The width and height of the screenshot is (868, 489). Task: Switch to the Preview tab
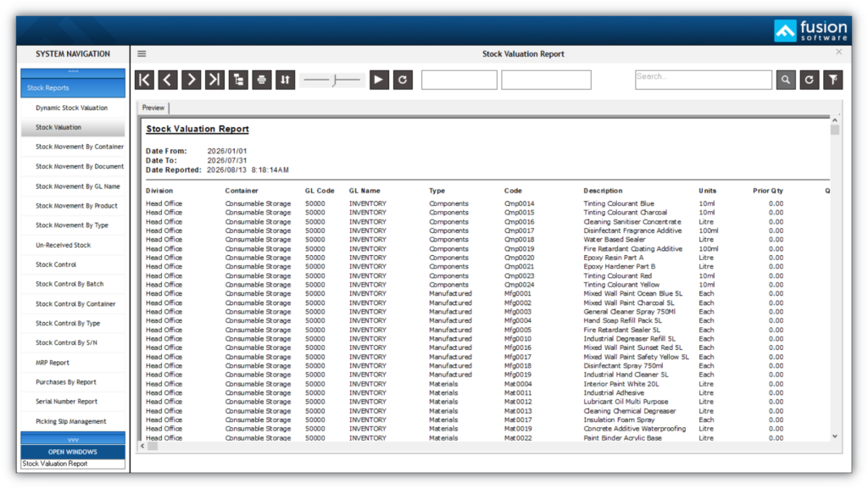153,108
